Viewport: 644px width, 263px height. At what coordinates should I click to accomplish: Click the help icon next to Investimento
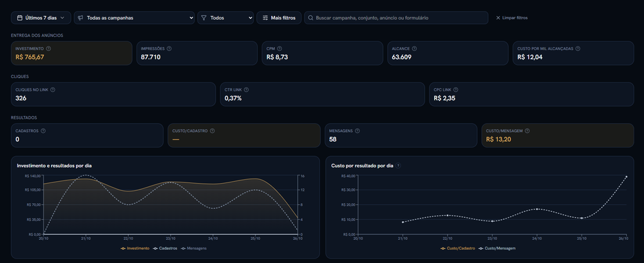[48, 48]
